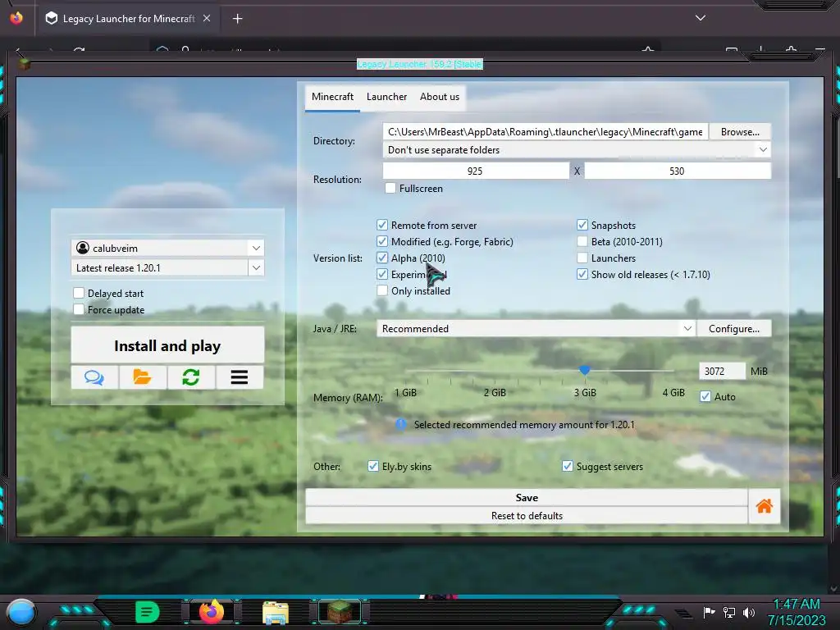Click the 1 GiB mark on memory slider
This screenshot has width=840, height=630.
tap(405, 393)
